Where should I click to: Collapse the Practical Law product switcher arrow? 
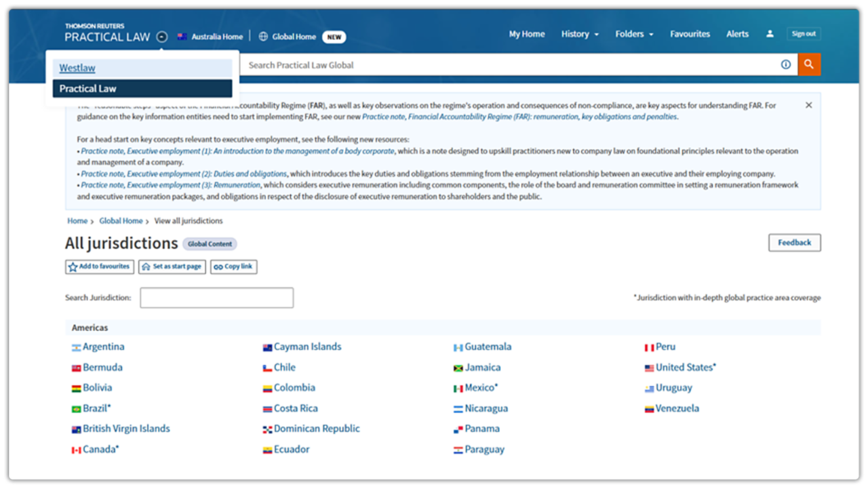click(161, 37)
